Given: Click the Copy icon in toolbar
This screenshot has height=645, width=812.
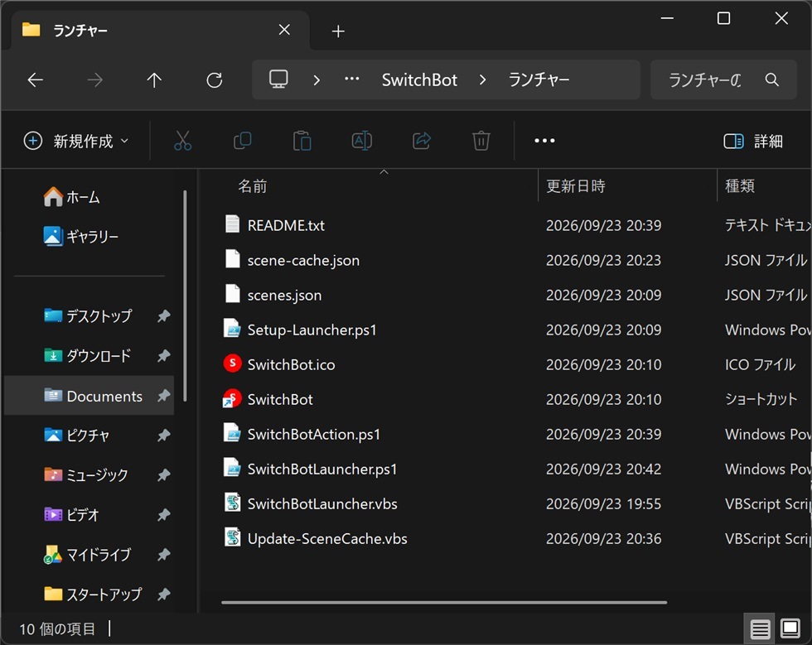Looking at the screenshot, I should tap(242, 141).
